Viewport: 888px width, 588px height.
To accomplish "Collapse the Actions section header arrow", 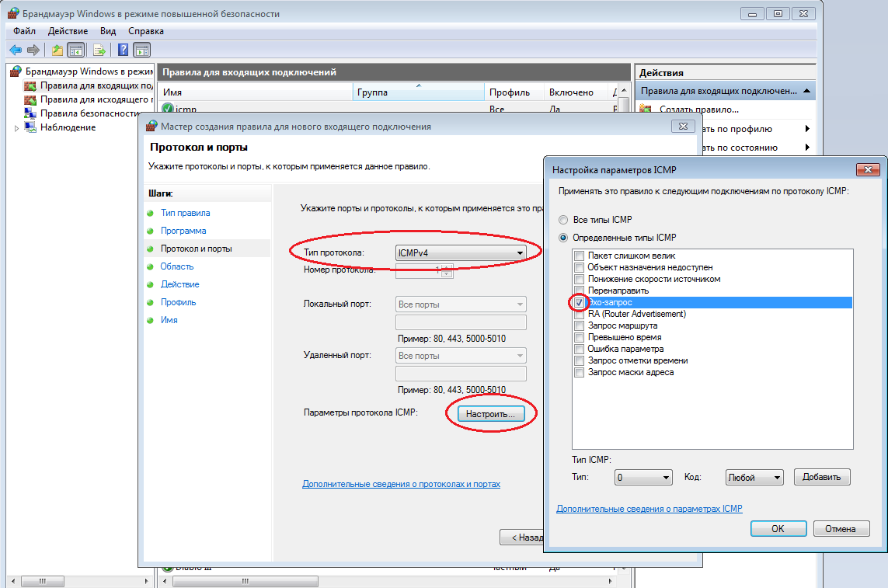I will [x=806, y=91].
